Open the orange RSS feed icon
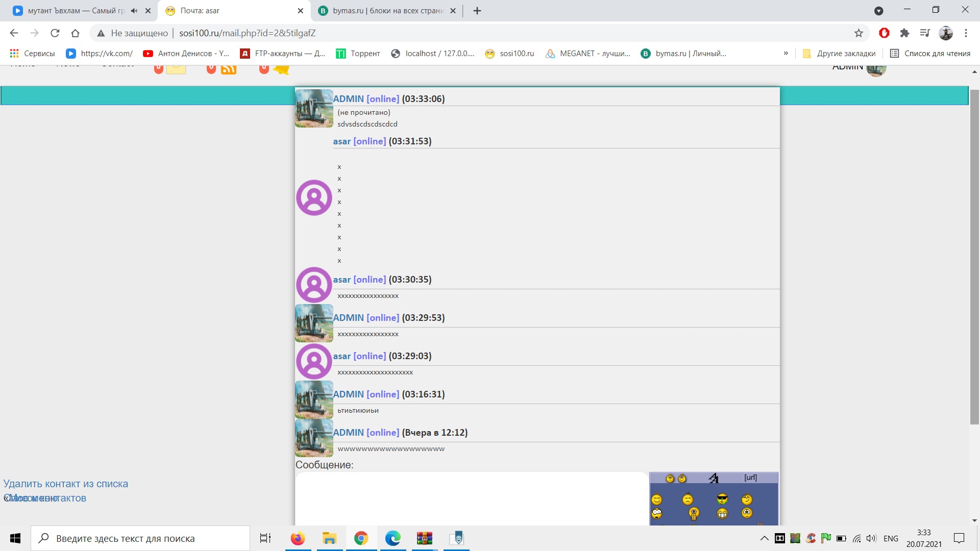 pos(228,69)
